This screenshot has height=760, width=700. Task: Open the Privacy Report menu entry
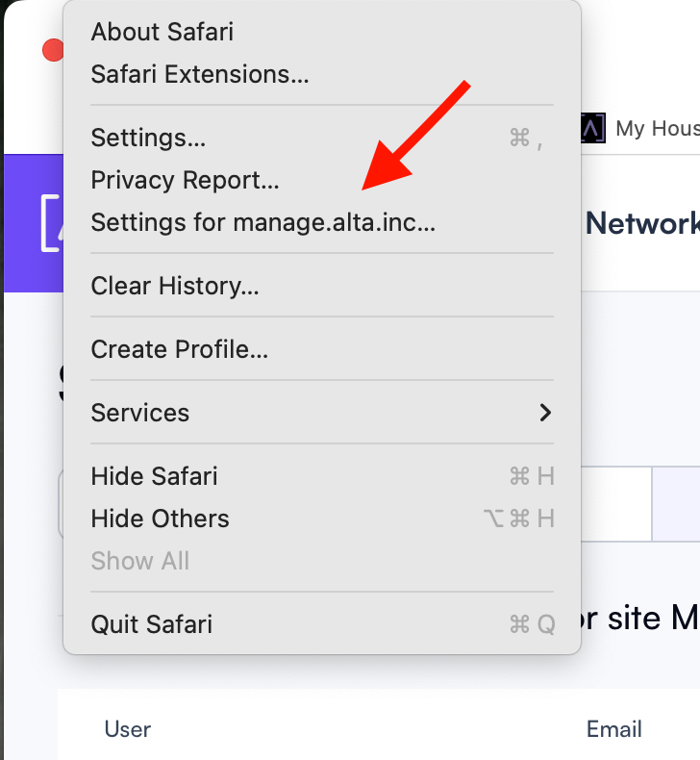(x=322, y=180)
